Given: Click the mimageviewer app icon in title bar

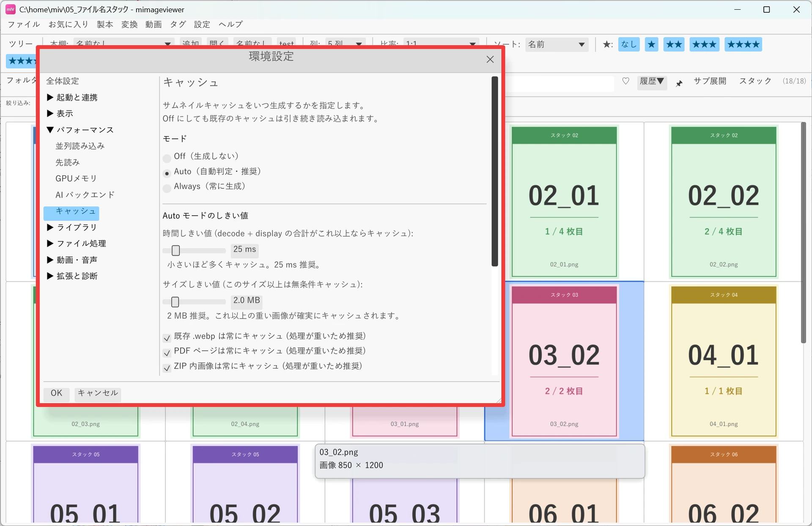Looking at the screenshot, I should (10, 9).
